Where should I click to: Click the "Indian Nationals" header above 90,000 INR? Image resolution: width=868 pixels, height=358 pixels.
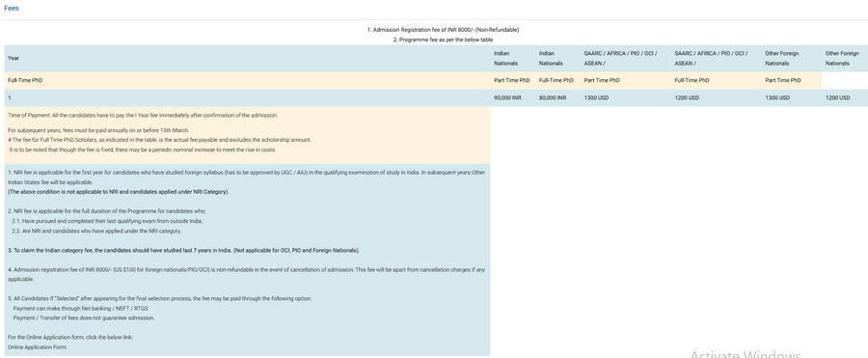point(506,58)
